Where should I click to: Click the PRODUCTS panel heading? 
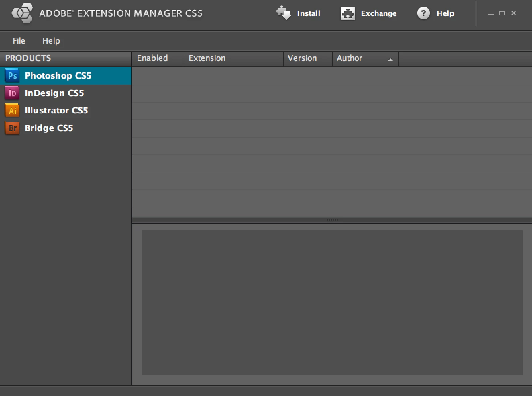tap(28, 58)
